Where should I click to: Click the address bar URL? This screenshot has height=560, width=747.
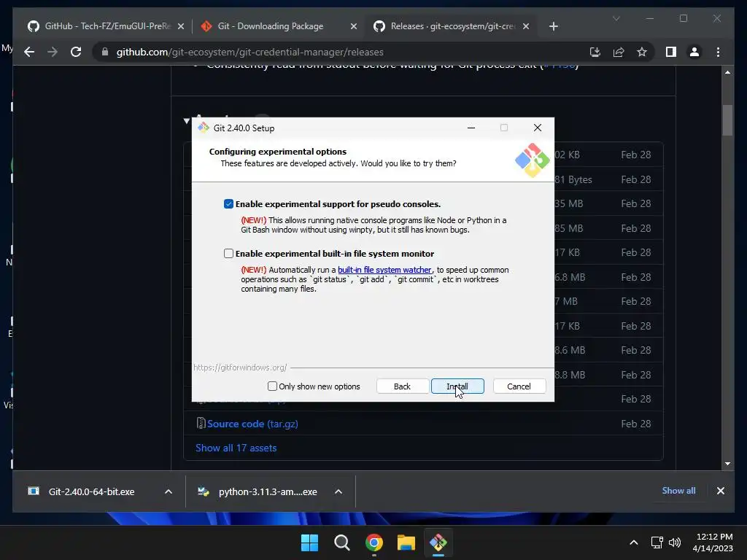coord(249,52)
